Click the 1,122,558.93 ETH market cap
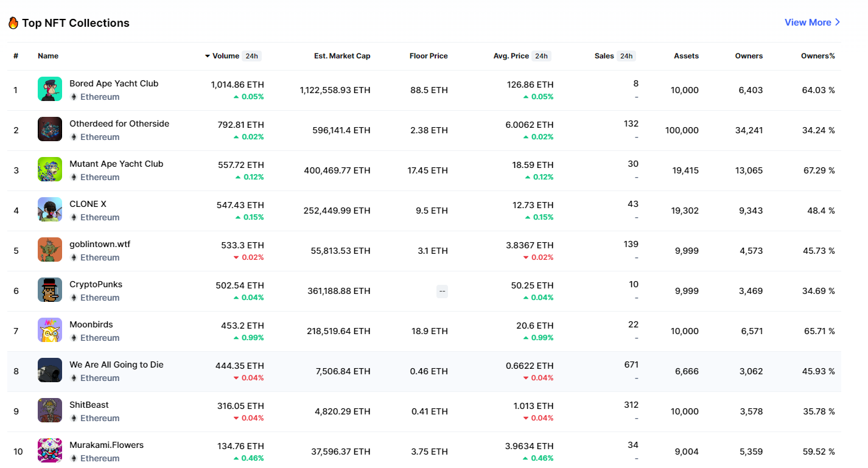The width and height of the screenshot is (868, 468). [335, 90]
